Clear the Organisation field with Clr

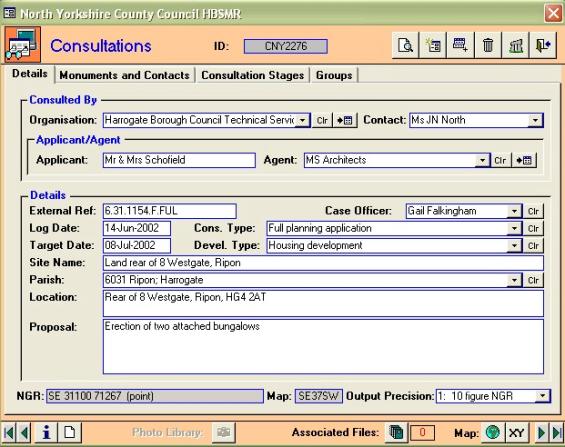pyautogui.click(x=322, y=120)
